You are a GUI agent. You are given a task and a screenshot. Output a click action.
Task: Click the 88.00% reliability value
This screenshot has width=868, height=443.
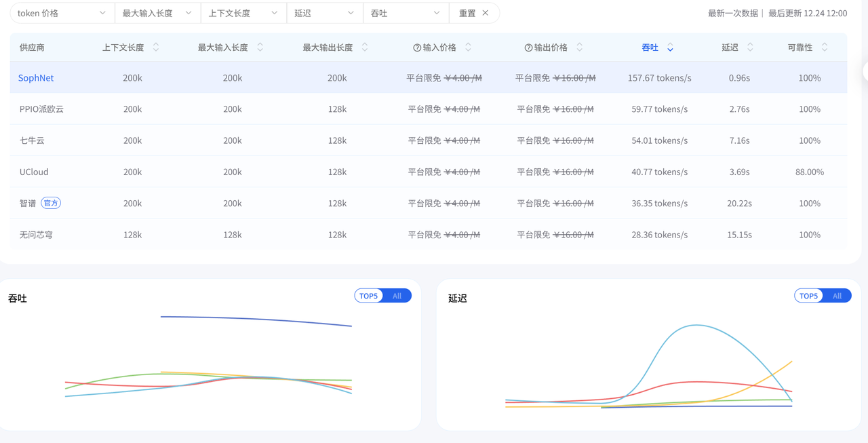(810, 172)
